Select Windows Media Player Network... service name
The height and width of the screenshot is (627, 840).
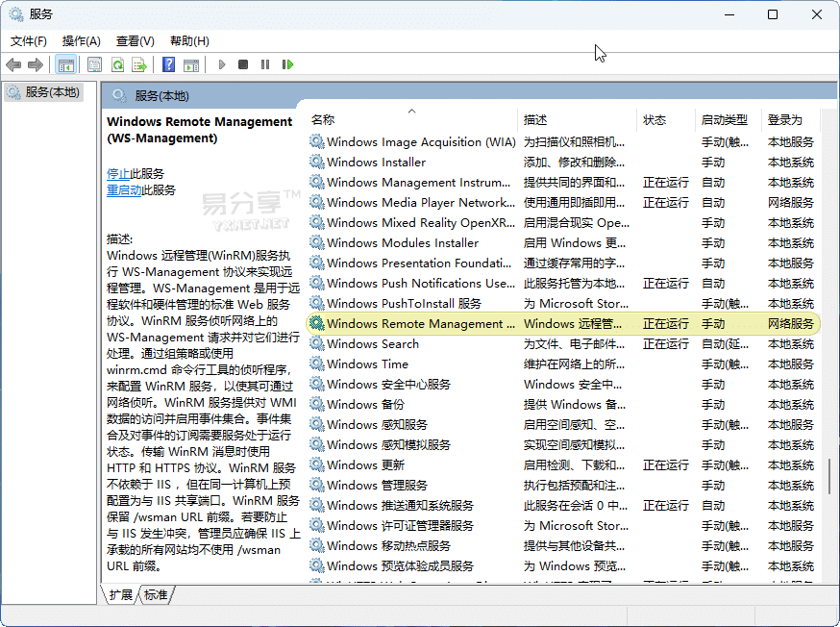(421, 203)
